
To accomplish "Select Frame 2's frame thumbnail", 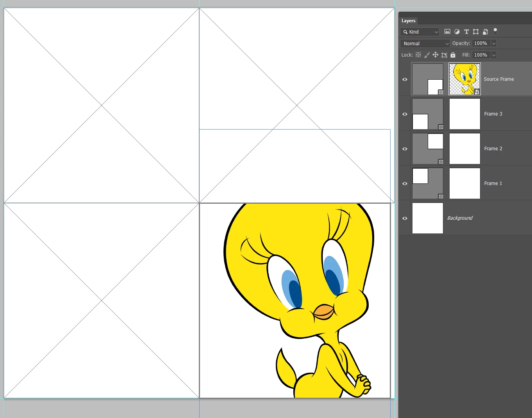I will coord(428,149).
